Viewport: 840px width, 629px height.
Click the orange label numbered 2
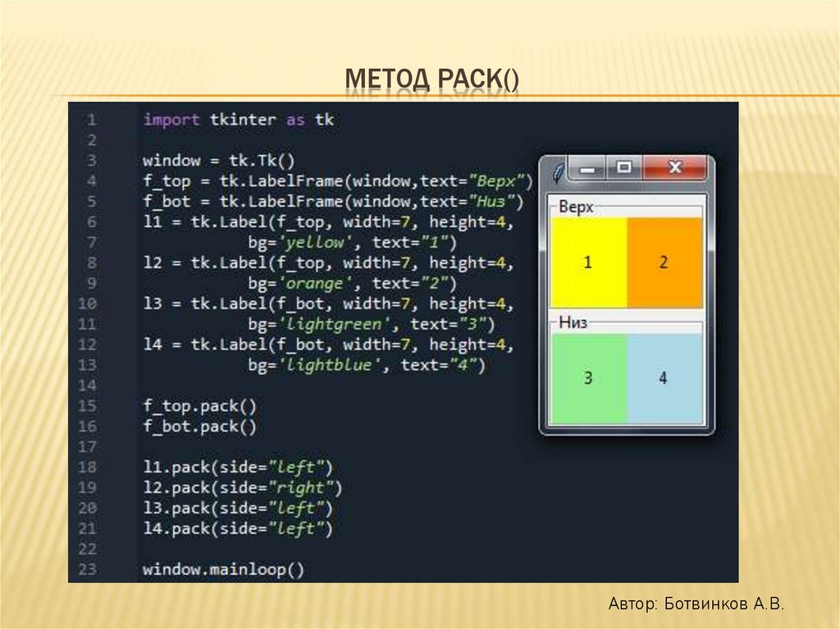point(664,262)
